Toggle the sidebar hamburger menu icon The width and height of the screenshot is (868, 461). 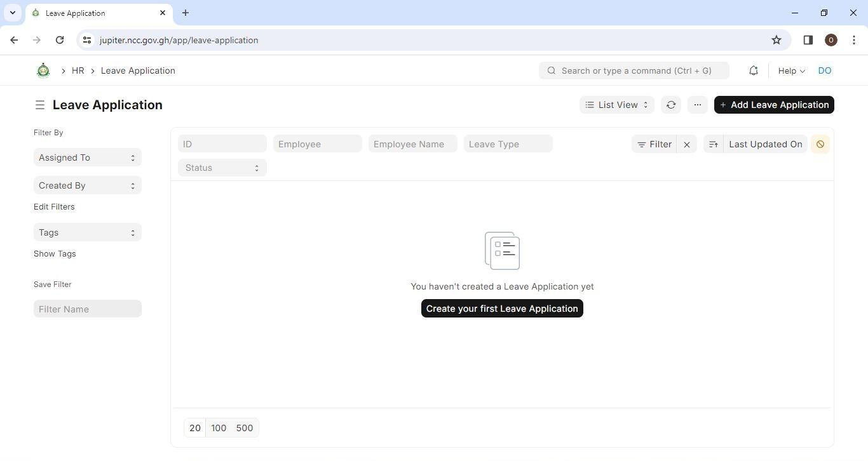(x=39, y=105)
